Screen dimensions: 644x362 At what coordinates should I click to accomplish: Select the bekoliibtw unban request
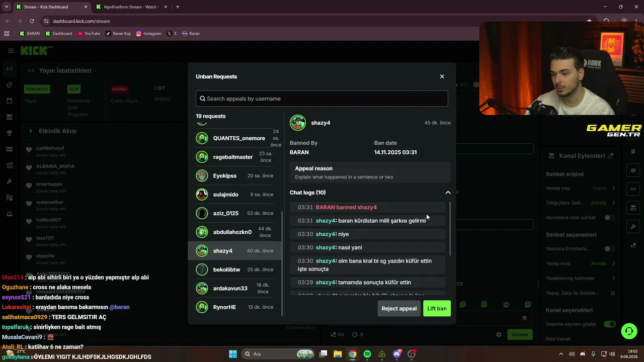pos(235,269)
